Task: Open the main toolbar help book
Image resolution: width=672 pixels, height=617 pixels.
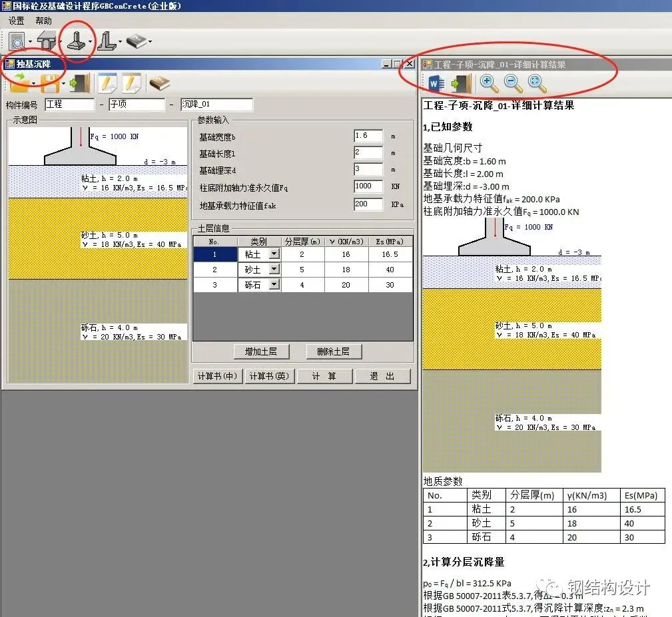Action: tap(137, 41)
